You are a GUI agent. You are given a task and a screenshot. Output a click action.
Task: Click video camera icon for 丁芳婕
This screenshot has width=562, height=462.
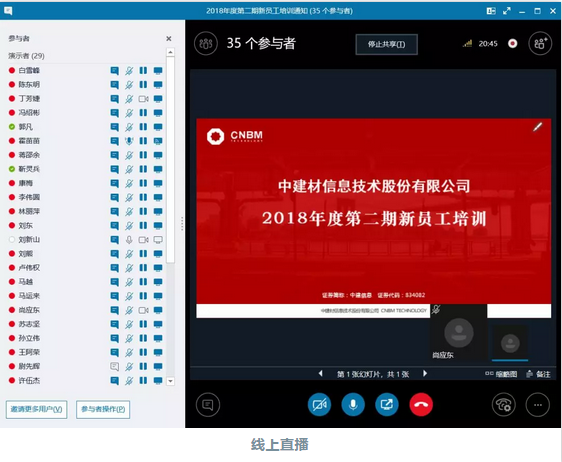[143, 99]
